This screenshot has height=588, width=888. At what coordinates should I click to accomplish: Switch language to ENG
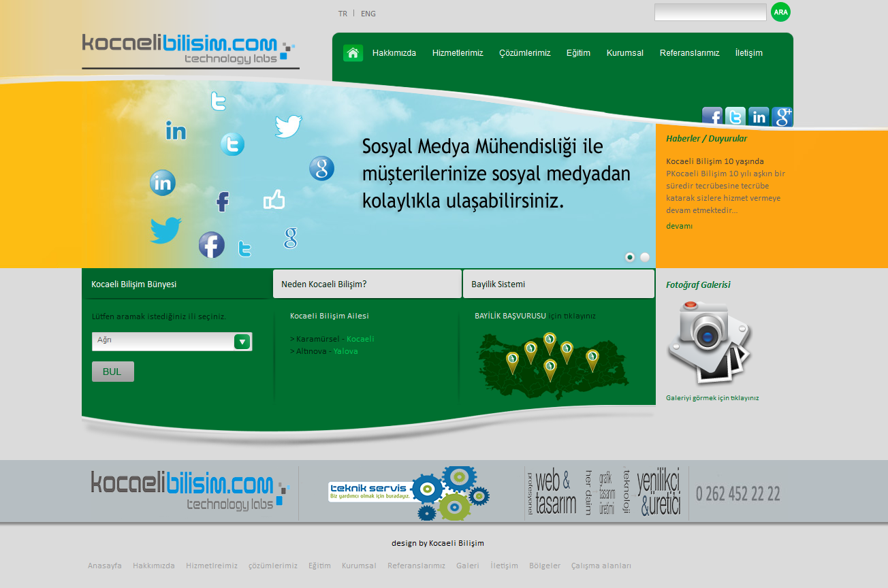pos(368,14)
